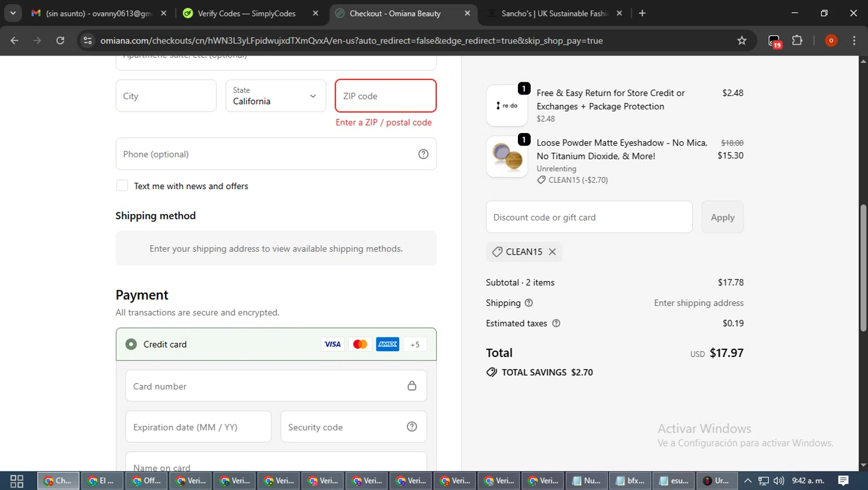
Task: Open the taskbar item labeled esu...
Action: click(x=674, y=481)
